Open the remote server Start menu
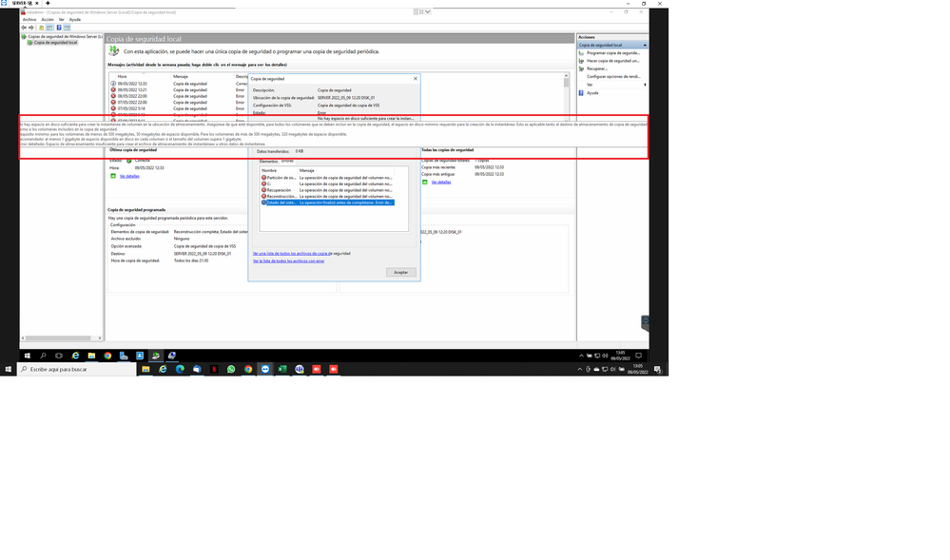This screenshot has height=560, width=950. (28, 356)
